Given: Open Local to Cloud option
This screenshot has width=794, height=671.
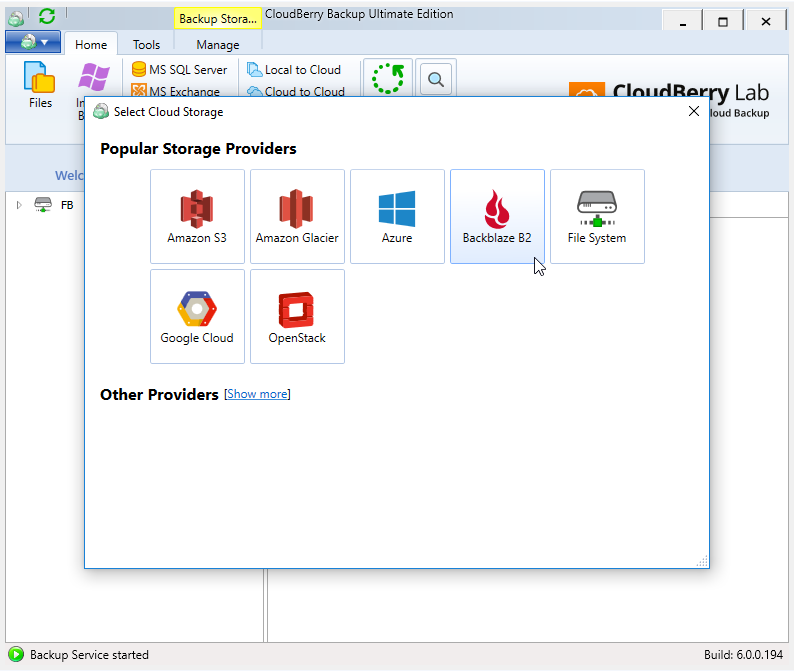Looking at the screenshot, I should pos(294,69).
